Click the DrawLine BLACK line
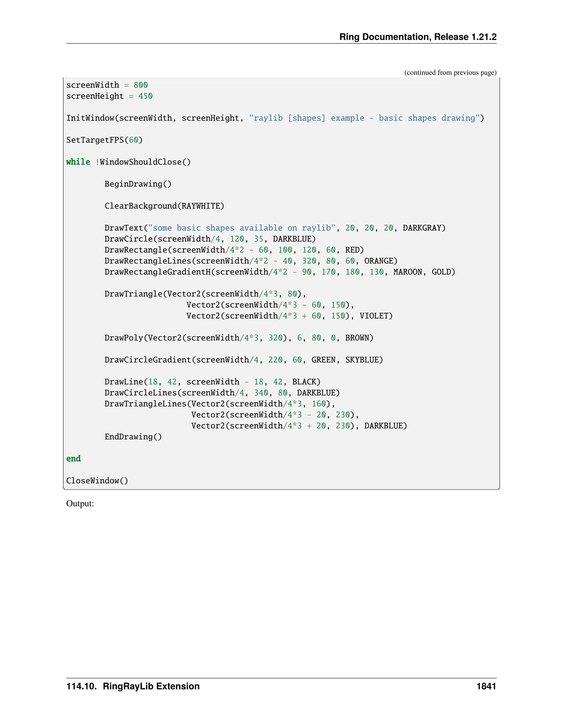Viewport: 563px width, 728px height. tap(212, 382)
